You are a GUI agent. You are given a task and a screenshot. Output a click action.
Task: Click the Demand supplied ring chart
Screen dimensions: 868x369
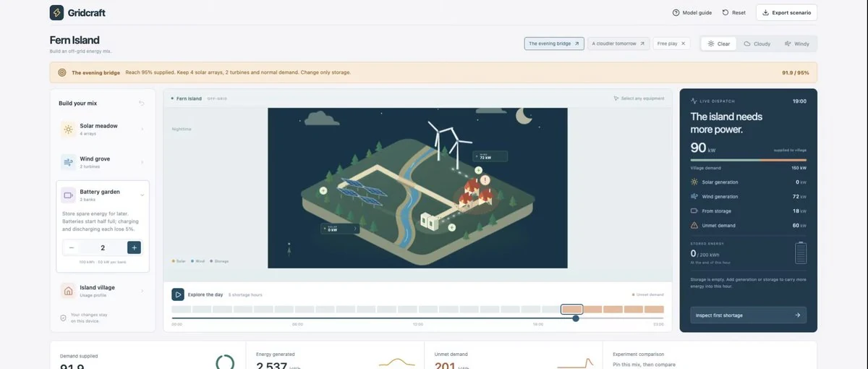coord(225,362)
